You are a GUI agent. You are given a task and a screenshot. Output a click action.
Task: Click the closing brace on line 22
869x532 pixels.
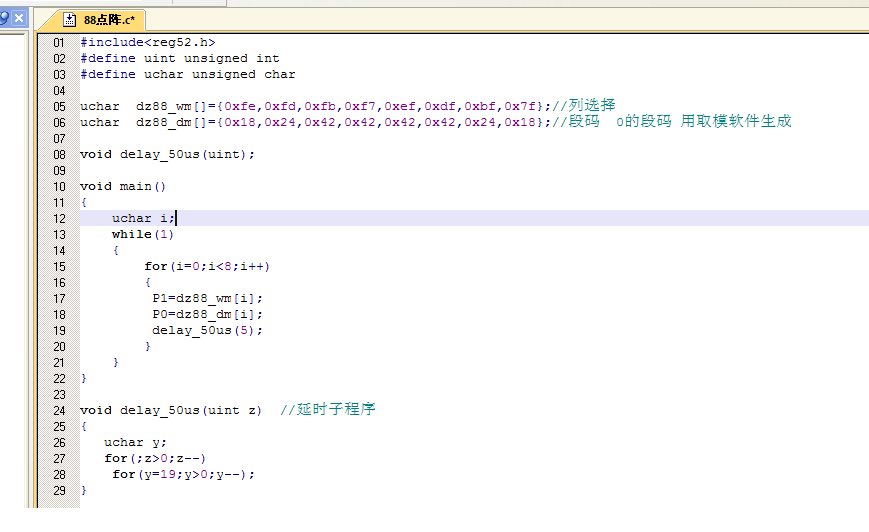84,378
